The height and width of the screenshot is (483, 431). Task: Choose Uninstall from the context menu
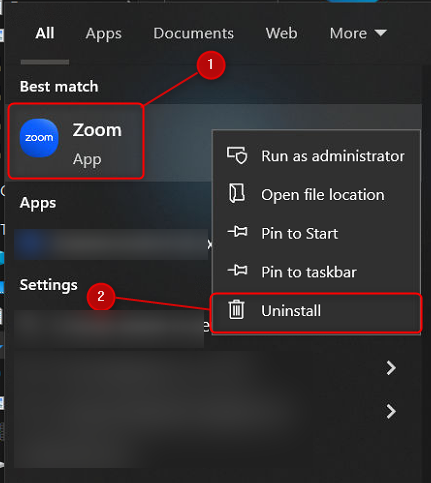(316, 312)
